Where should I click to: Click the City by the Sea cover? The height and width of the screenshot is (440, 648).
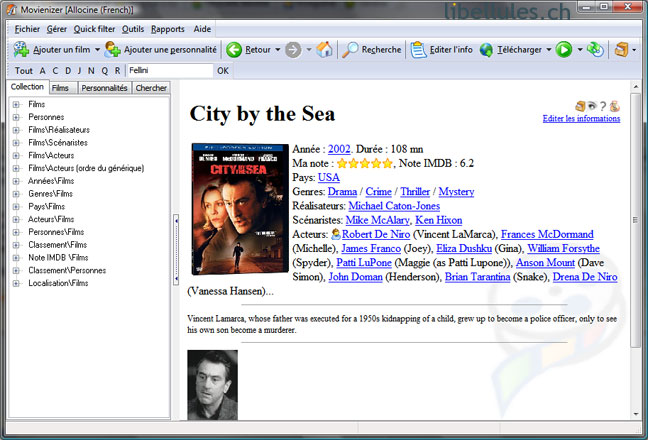(x=240, y=209)
